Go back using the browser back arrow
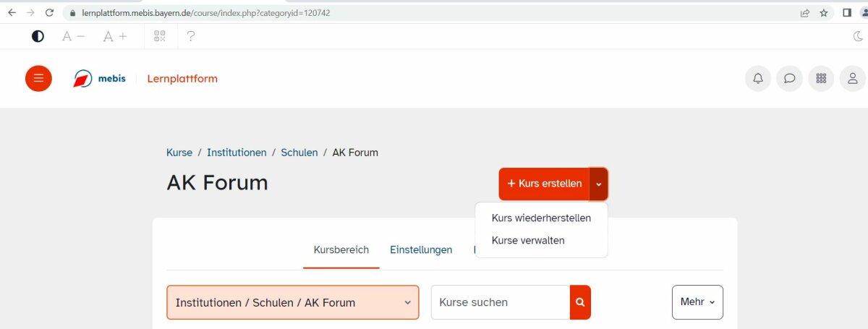This screenshot has height=329, width=868. [x=12, y=12]
